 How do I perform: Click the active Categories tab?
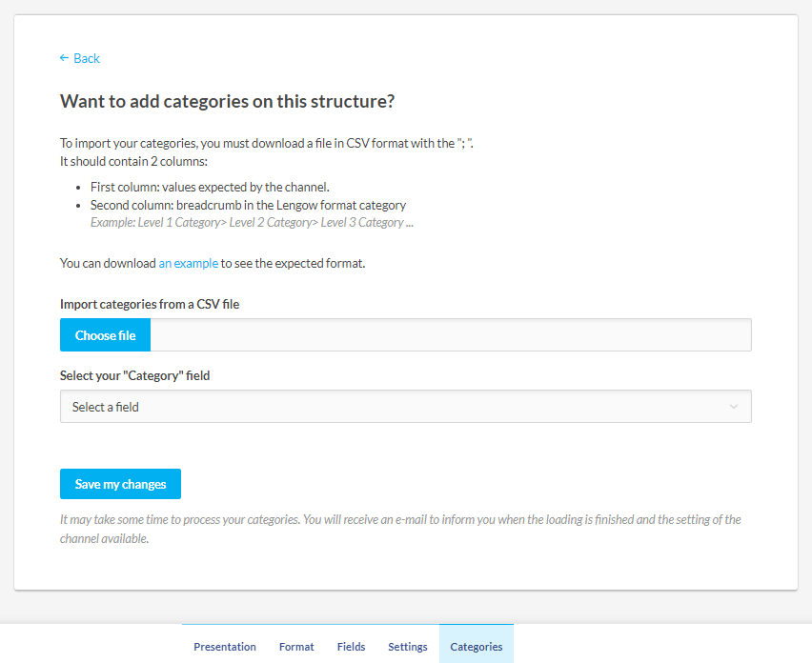[x=477, y=647]
